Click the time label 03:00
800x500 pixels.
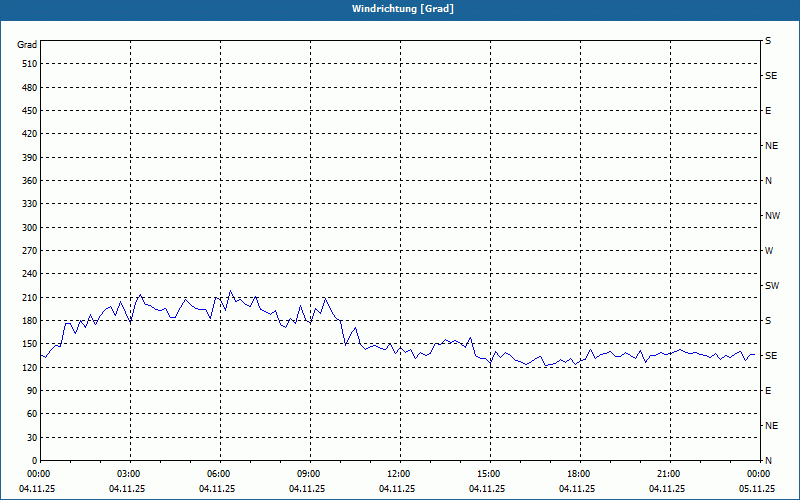coord(131,474)
